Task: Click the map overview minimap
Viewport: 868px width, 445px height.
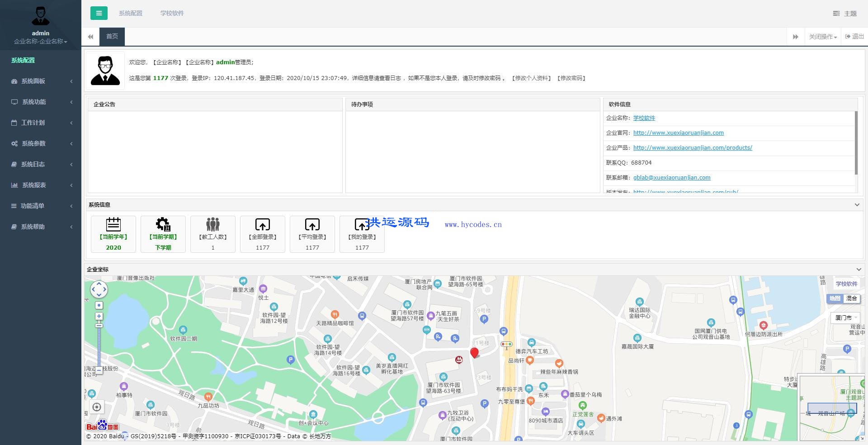Action: click(832, 407)
